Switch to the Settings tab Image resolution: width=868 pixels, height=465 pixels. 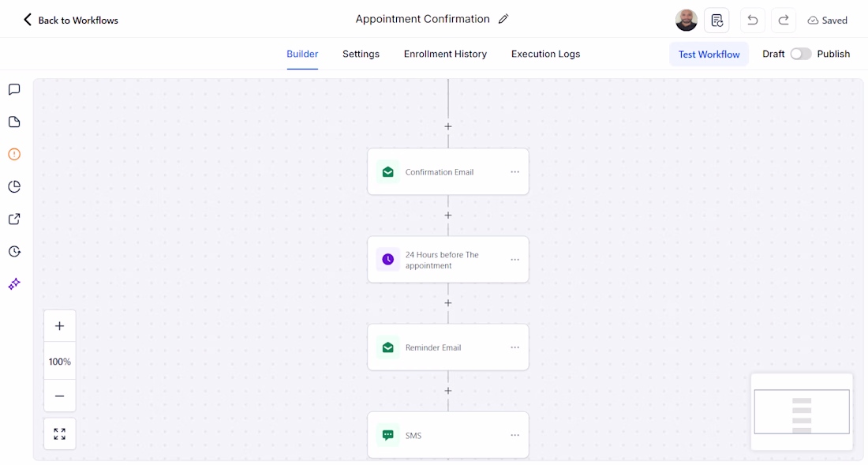pos(361,54)
